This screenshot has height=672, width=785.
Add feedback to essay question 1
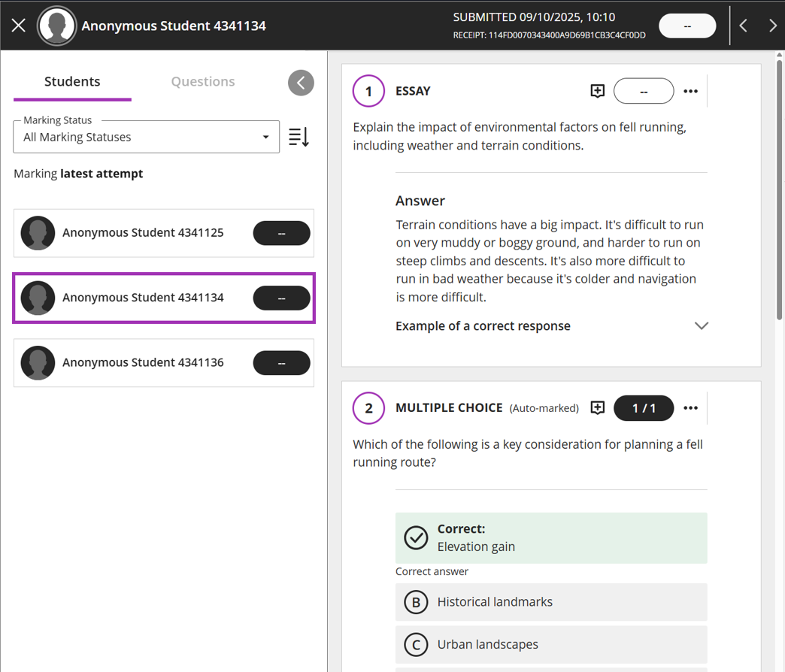coord(597,91)
